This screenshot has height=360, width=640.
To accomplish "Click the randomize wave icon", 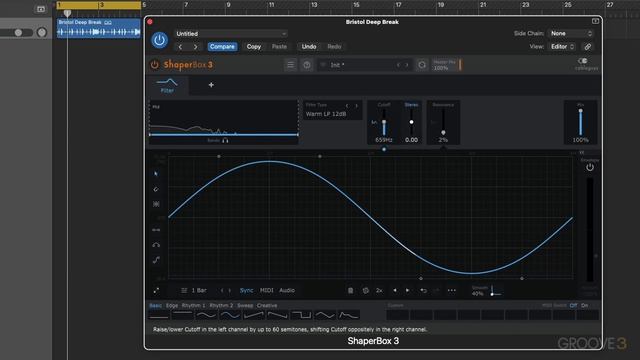I will [365, 291].
